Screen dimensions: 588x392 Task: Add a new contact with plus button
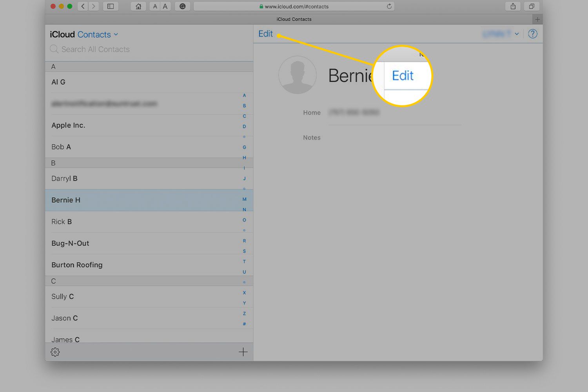(243, 352)
